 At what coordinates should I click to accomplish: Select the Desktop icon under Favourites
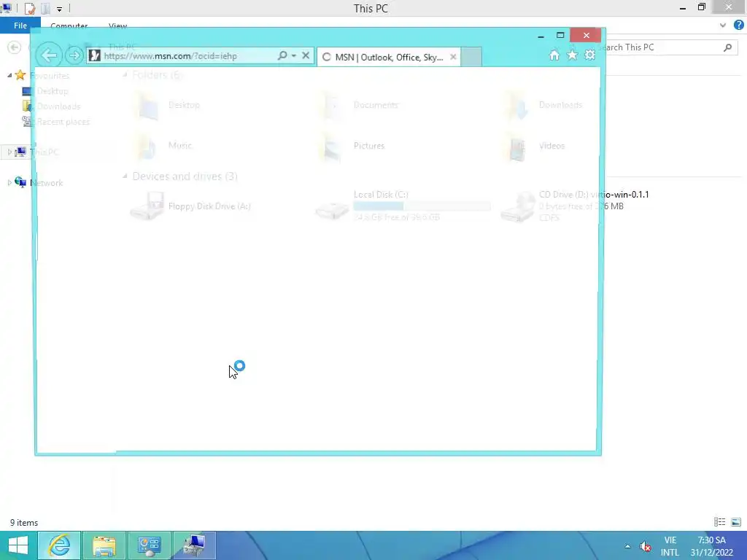click(27, 91)
